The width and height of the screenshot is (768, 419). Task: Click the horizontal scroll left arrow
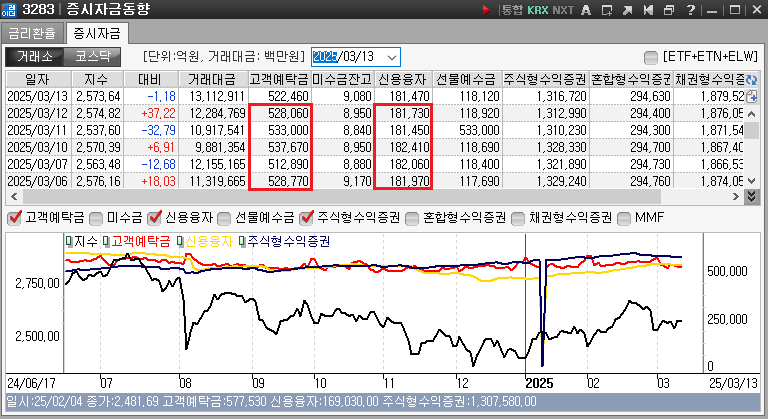point(14,197)
